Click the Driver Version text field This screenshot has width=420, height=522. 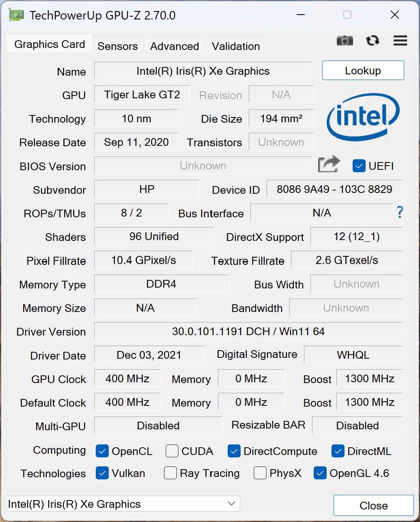(248, 331)
